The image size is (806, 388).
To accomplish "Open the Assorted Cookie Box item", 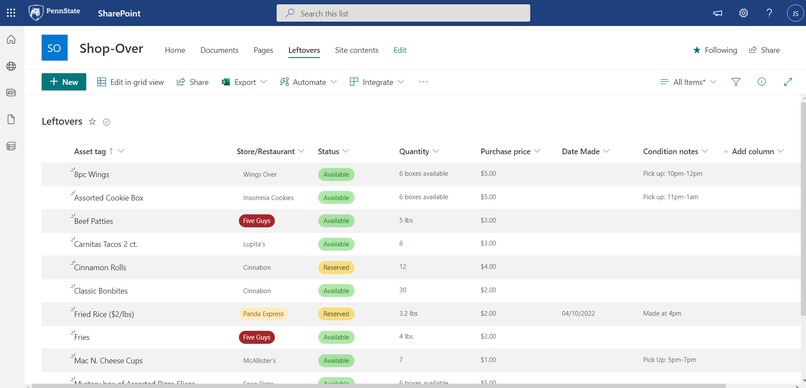I will click(108, 198).
